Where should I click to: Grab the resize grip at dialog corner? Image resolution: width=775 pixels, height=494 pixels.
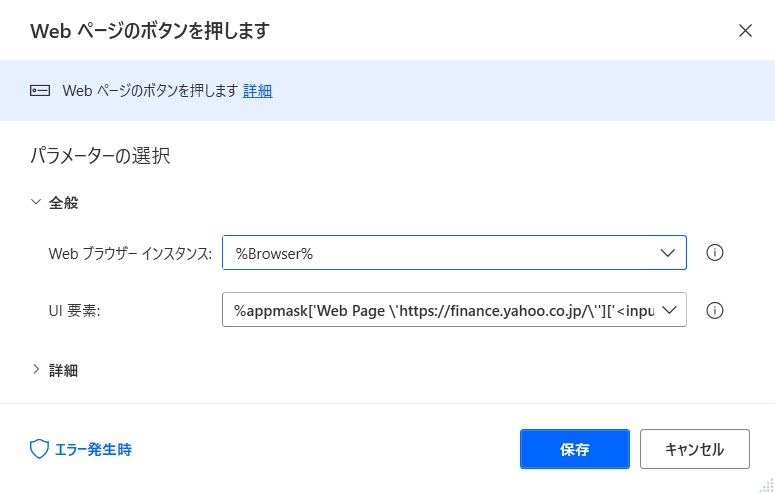point(767,486)
